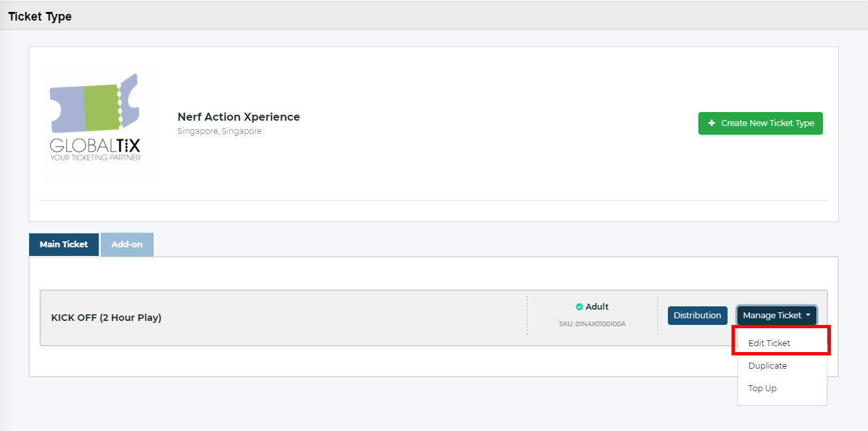Image resolution: width=868 pixels, height=431 pixels.
Task: Click the Ticket Type page heading
Action: pyautogui.click(x=40, y=17)
